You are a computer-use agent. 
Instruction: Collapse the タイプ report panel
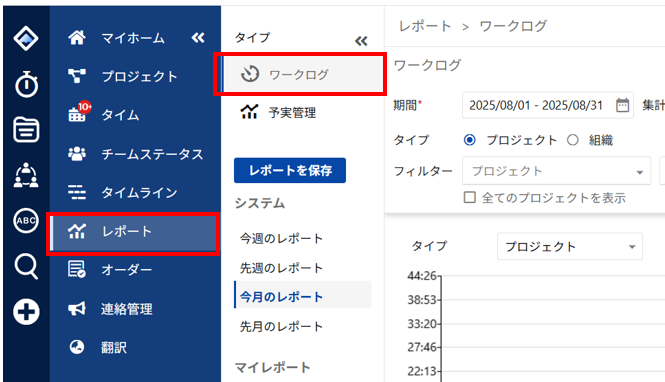pyautogui.click(x=361, y=41)
